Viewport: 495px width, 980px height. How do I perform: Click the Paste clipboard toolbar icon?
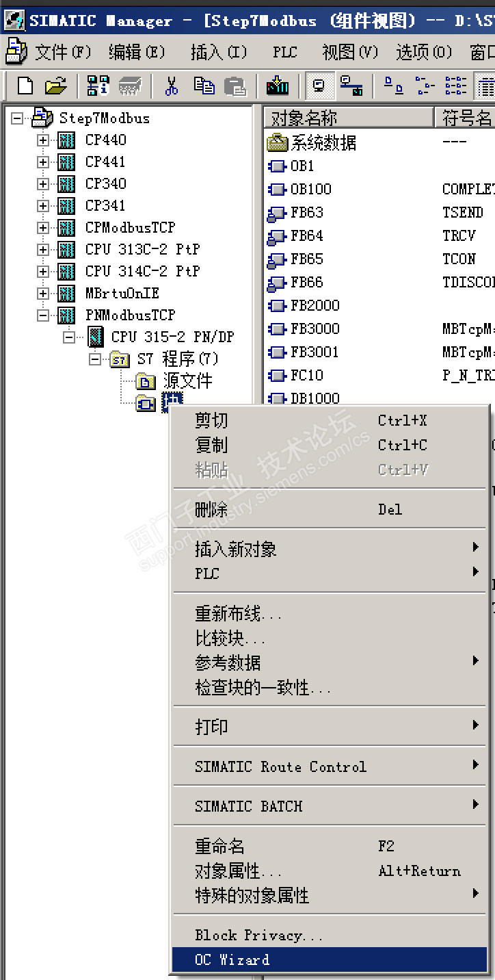tap(235, 86)
